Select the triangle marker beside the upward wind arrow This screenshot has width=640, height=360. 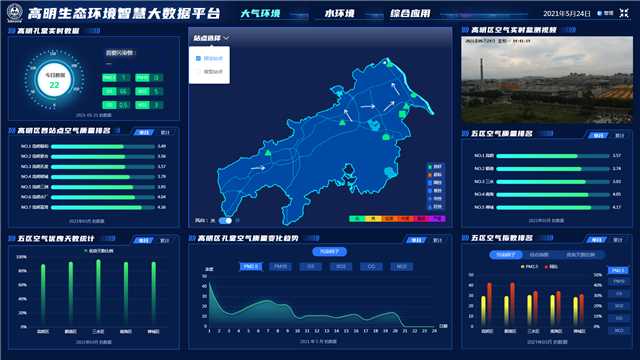pos(342,122)
